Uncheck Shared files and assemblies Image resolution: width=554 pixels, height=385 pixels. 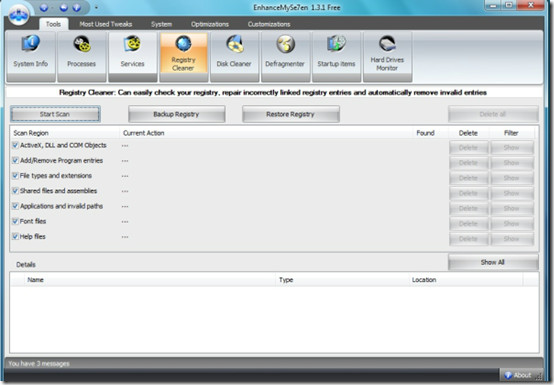[x=15, y=191]
